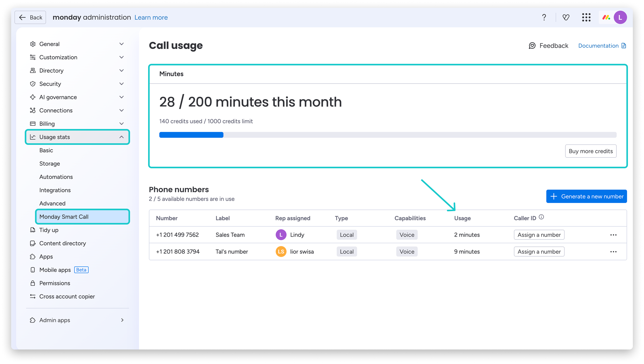The height and width of the screenshot is (364, 644).
Task: Open the apps grid menu icon
Action: [586, 17]
